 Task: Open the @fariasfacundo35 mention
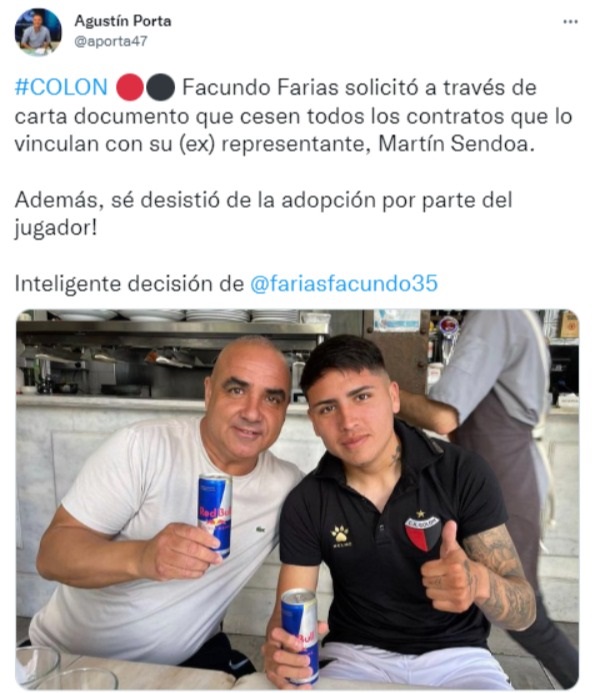(344, 283)
